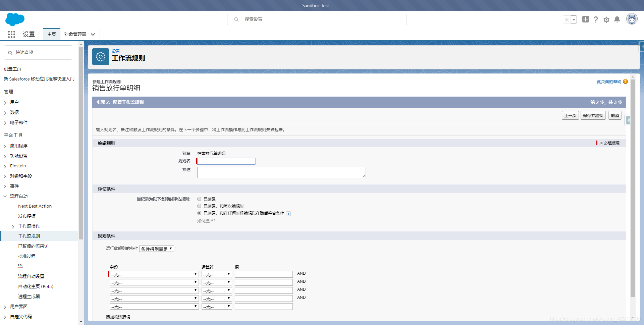Switch to the 对象管理器 tab
Image resolution: width=644 pixels, height=325 pixels.
75,34
